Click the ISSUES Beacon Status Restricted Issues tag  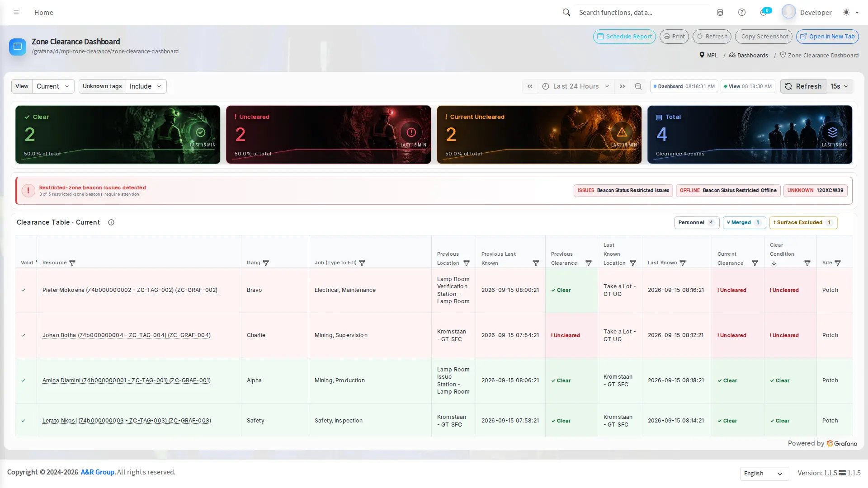pyautogui.click(x=623, y=191)
